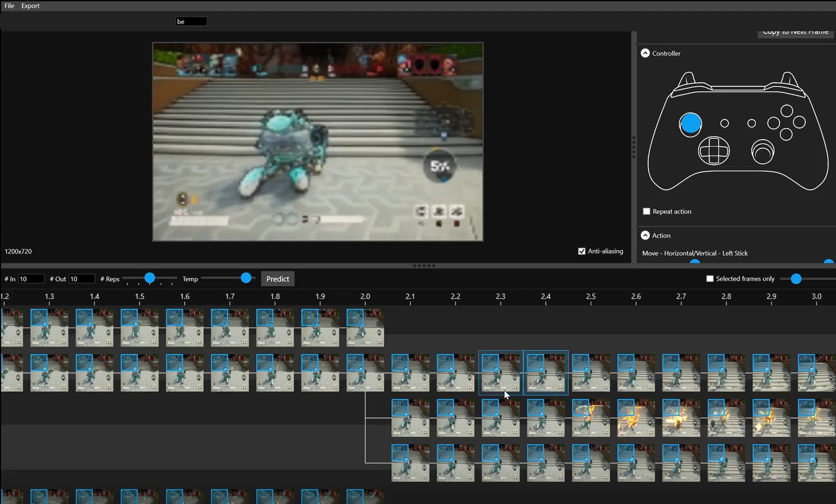Click the game video preview
836x504 pixels.
pos(318,142)
